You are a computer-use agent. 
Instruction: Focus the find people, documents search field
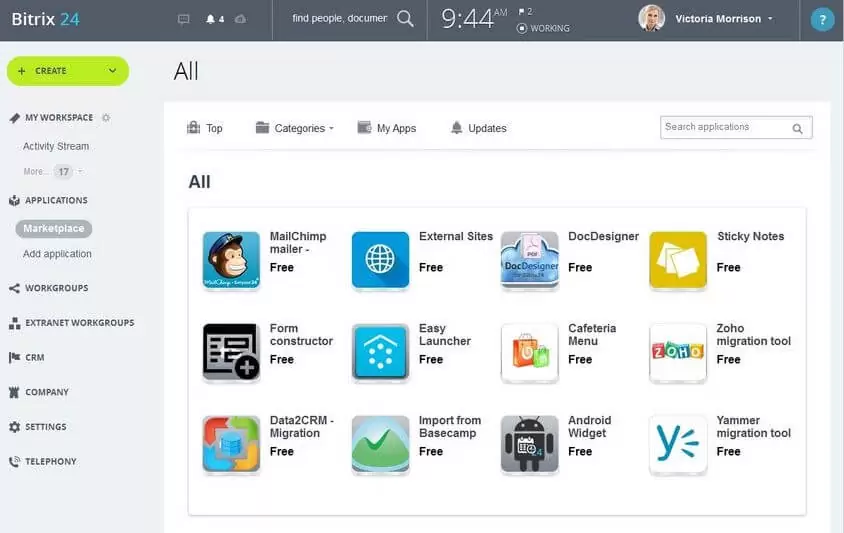click(x=339, y=19)
